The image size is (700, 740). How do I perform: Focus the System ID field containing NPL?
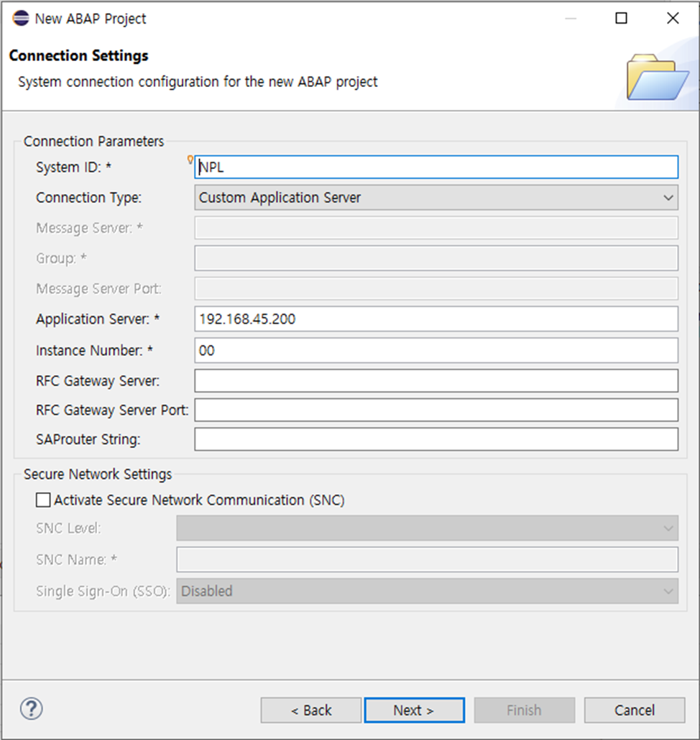(436, 167)
